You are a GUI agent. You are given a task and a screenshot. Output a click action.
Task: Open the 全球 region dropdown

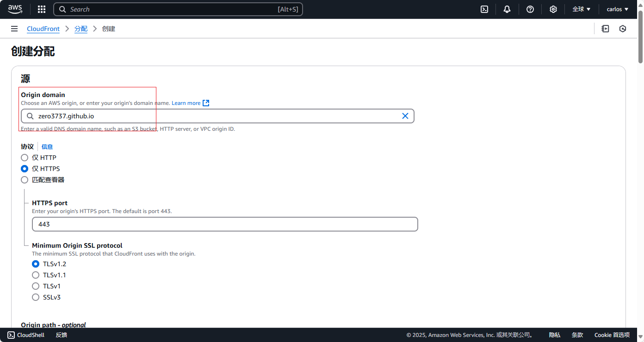[582, 9]
